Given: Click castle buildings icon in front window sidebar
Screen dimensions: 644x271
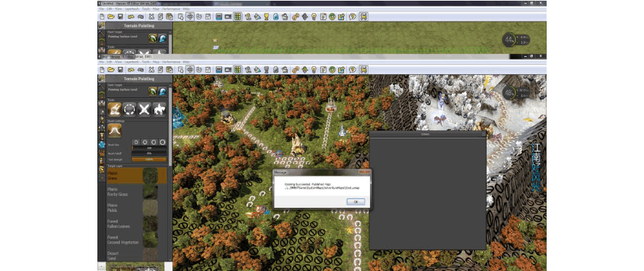Looking at the screenshot, I should pos(102,104).
